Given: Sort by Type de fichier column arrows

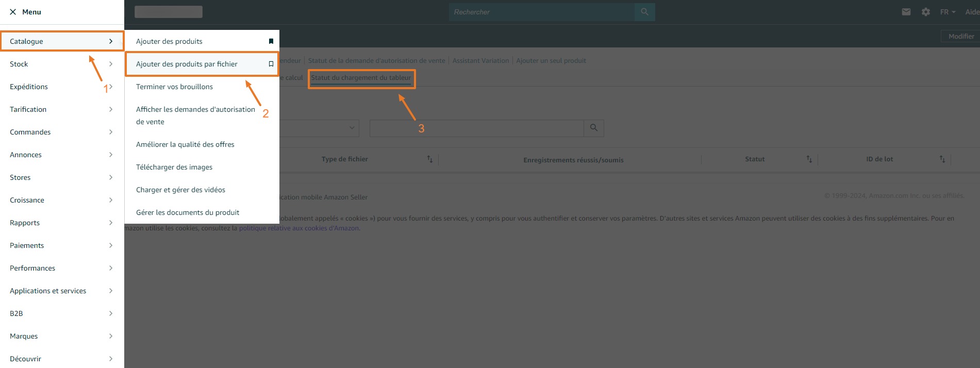Looking at the screenshot, I should coord(429,159).
